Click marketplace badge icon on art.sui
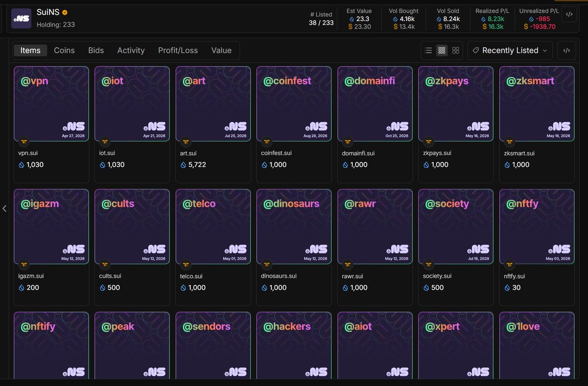 [186, 142]
